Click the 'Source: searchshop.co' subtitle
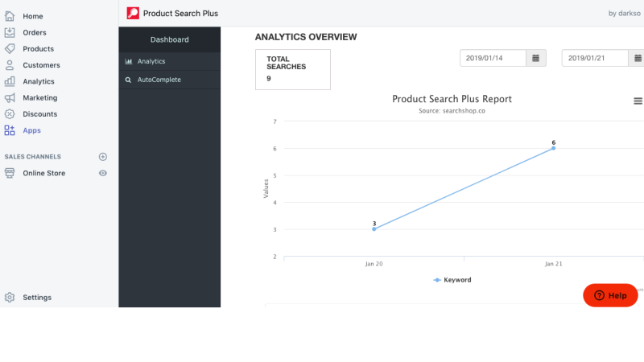 click(x=452, y=111)
